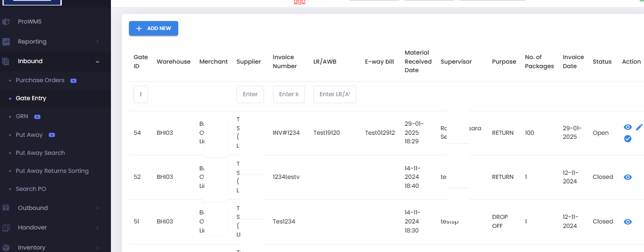Open Put Away Search in sidebar
Screen dimensions: 644x252
(40, 153)
